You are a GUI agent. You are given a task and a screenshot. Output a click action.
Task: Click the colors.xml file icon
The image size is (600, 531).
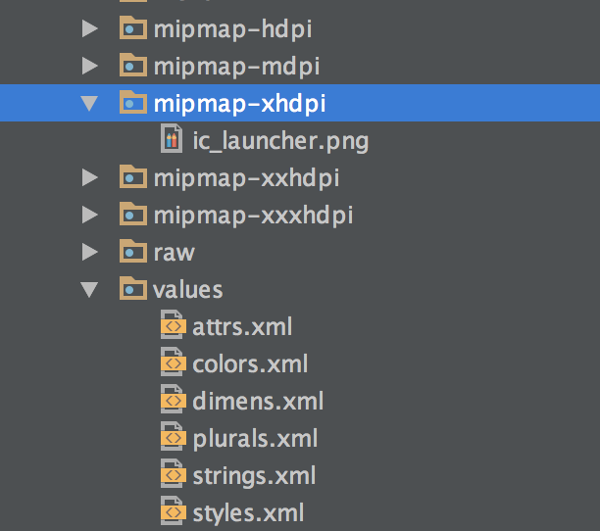(x=173, y=362)
